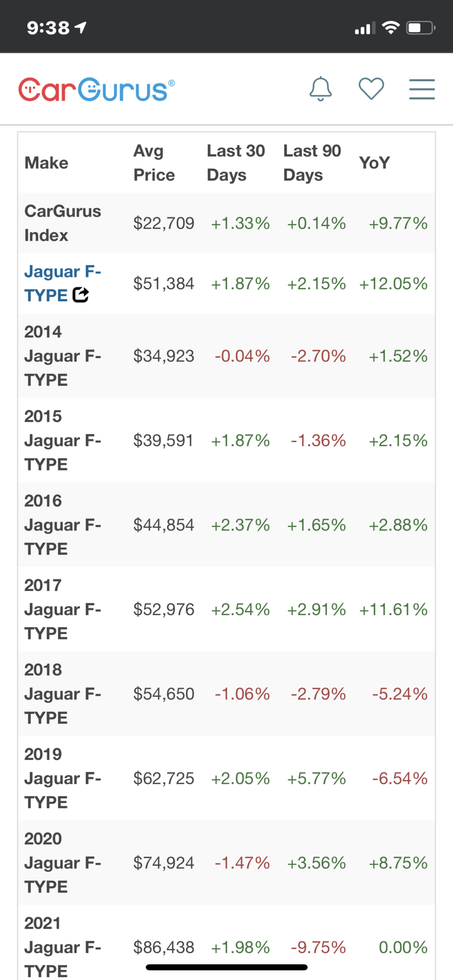Tap the share icon next to Jaguar F-TYPE
Image resolution: width=453 pixels, height=980 pixels.
81,295
